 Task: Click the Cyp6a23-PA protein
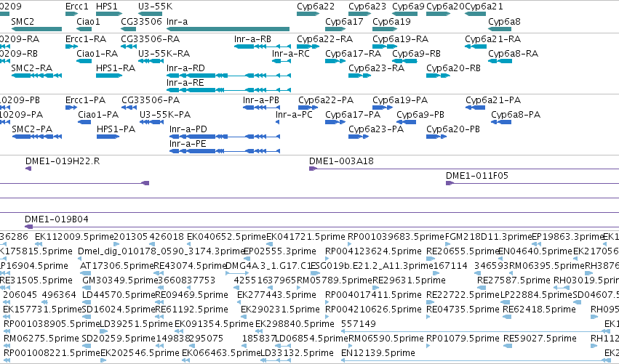359,137
